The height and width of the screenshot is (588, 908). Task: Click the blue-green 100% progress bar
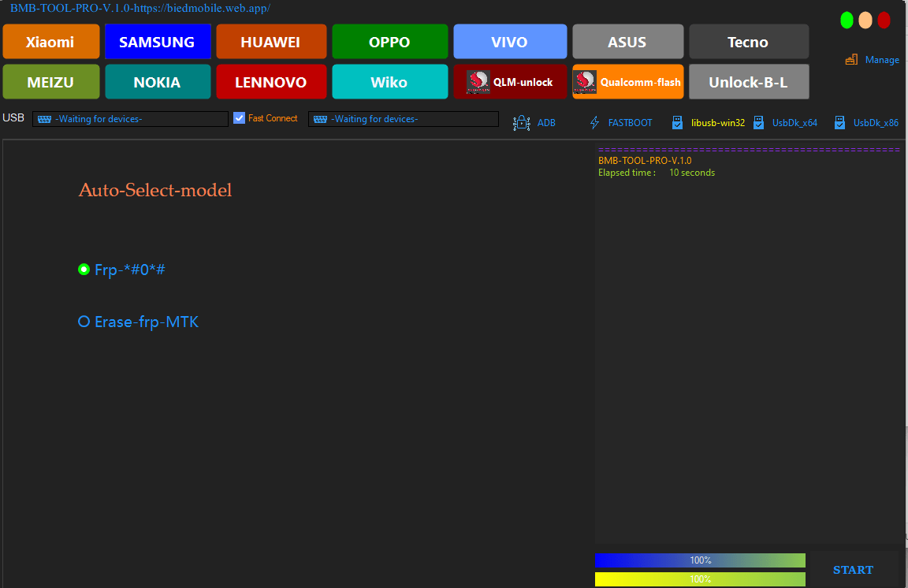(x=700, y=560)
